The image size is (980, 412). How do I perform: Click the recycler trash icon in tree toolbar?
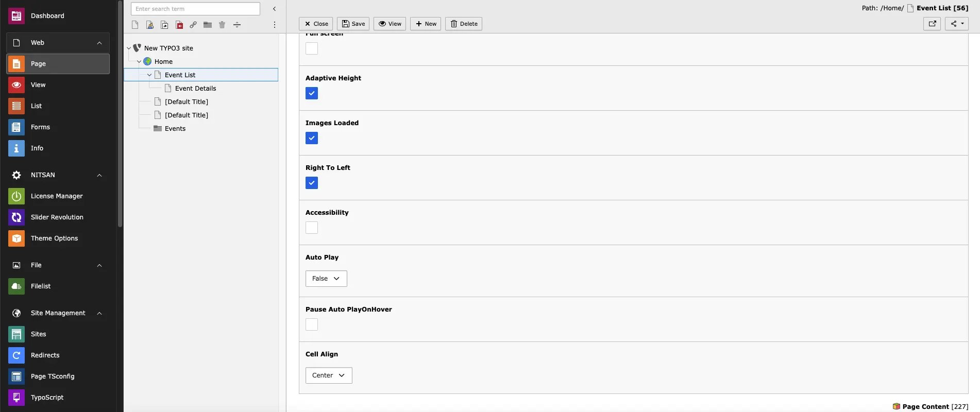coord(222,25)
